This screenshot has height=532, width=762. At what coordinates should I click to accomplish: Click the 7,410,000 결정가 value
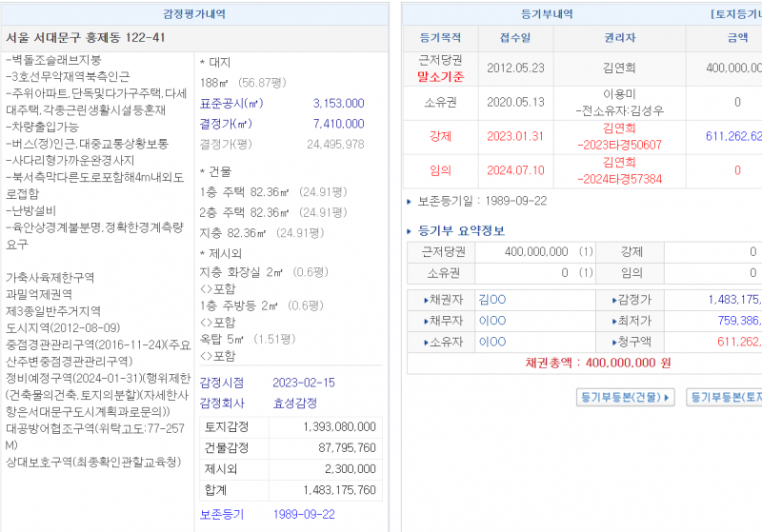339,124
